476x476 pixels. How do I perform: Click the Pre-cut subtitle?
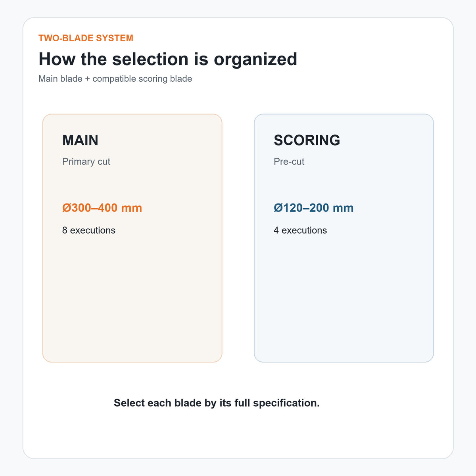tap(289, 162)
